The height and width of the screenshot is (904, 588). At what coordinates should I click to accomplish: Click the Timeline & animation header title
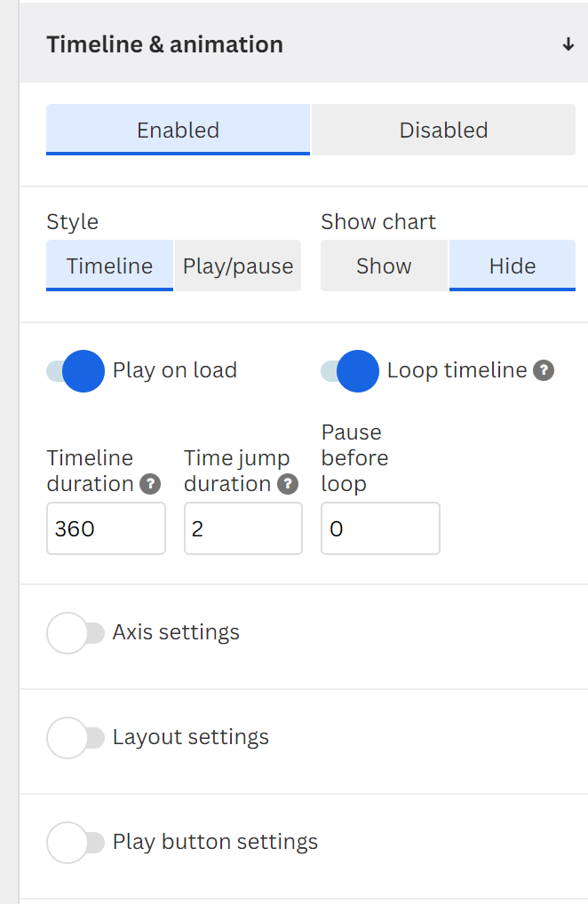tap(165, 44)
